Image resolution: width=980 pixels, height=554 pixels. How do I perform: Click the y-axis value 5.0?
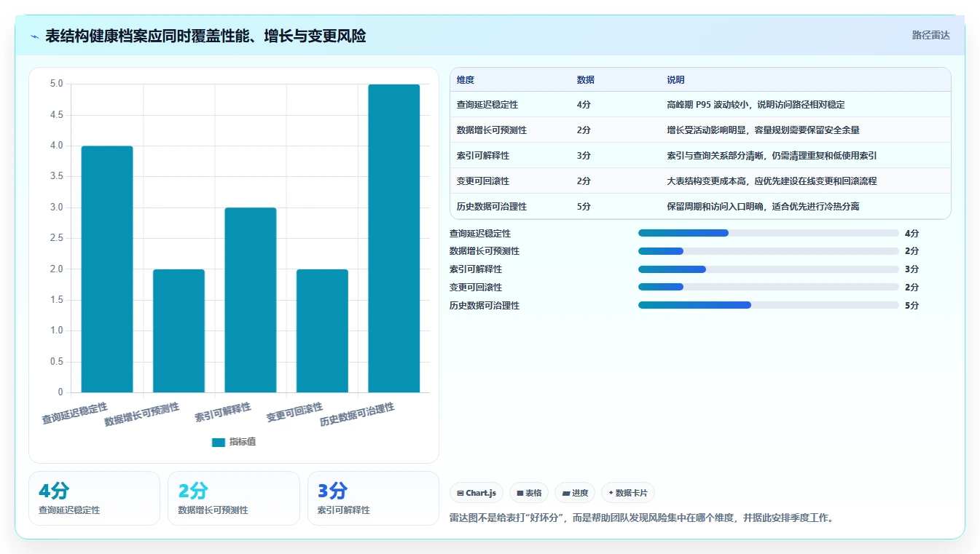[56, 84]
